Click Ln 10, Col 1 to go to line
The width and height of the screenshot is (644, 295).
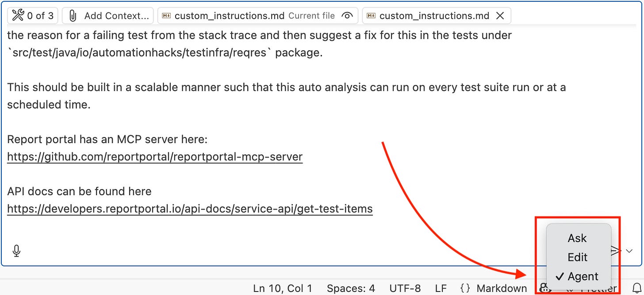click(x=282, y=288)
